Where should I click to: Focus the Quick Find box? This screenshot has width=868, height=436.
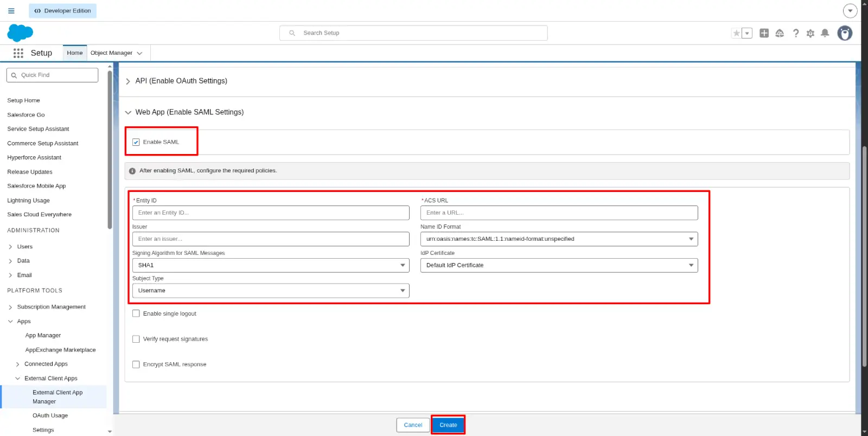tap(52, 75)
